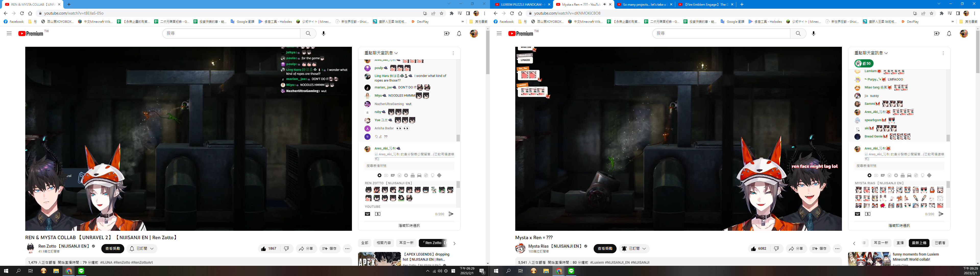Send chat message in Ren Zotto chat

451,214
